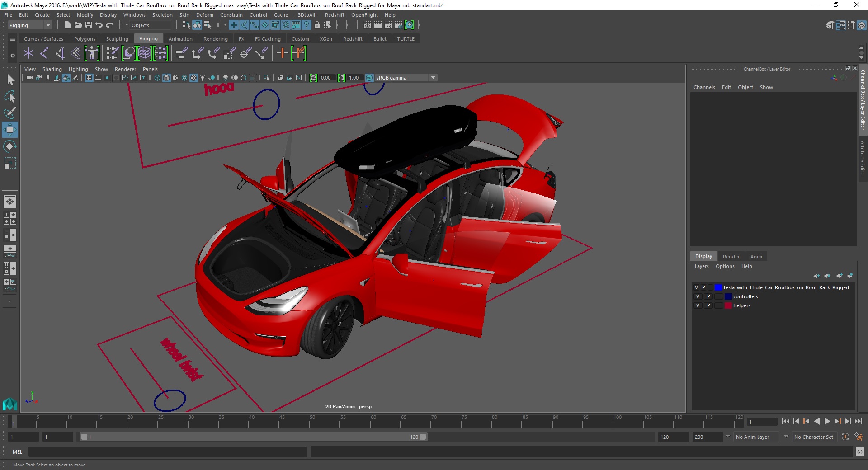
Task: Open Options menu in layer editor
Action: pos(725,266)
